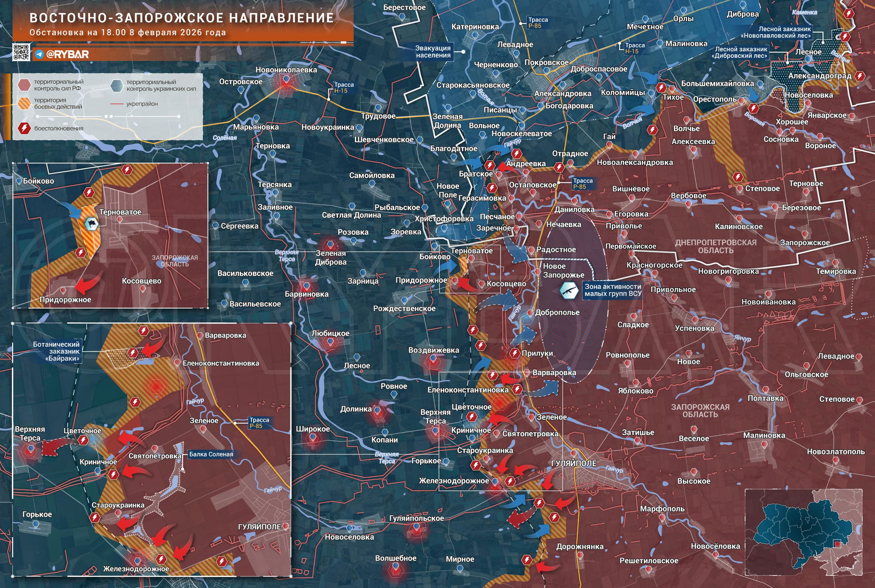Click the @RYBAR channel handle
Image resolution: width=875 pixels, height=588 pixels.
(x=67, y=54)
